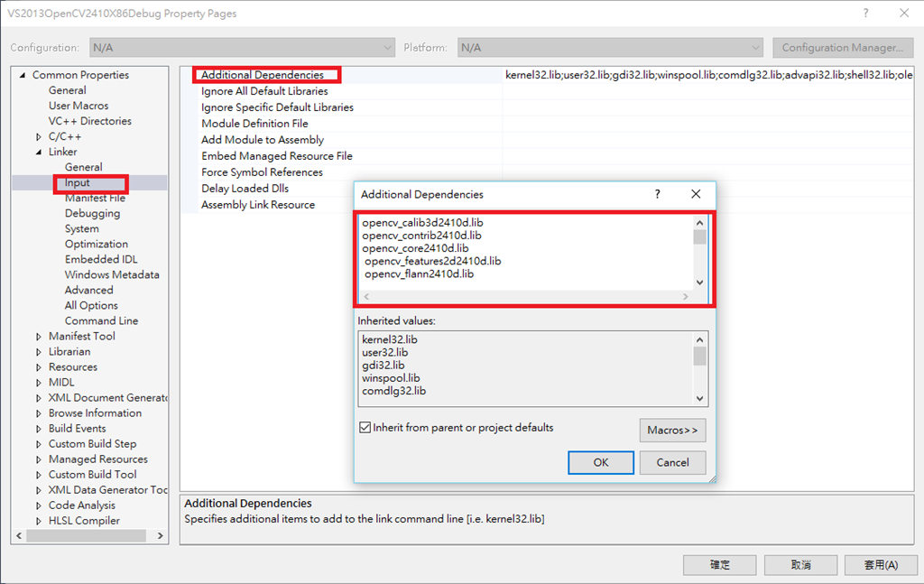924x584 pixels.
Task: Close the Additional Dependencies dialog
Action: tap(696, 194)
